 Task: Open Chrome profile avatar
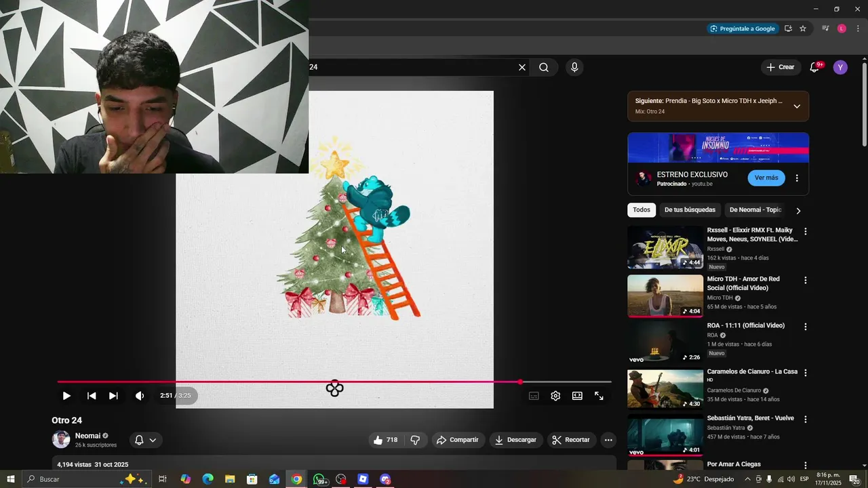click(x=842, y=28)
